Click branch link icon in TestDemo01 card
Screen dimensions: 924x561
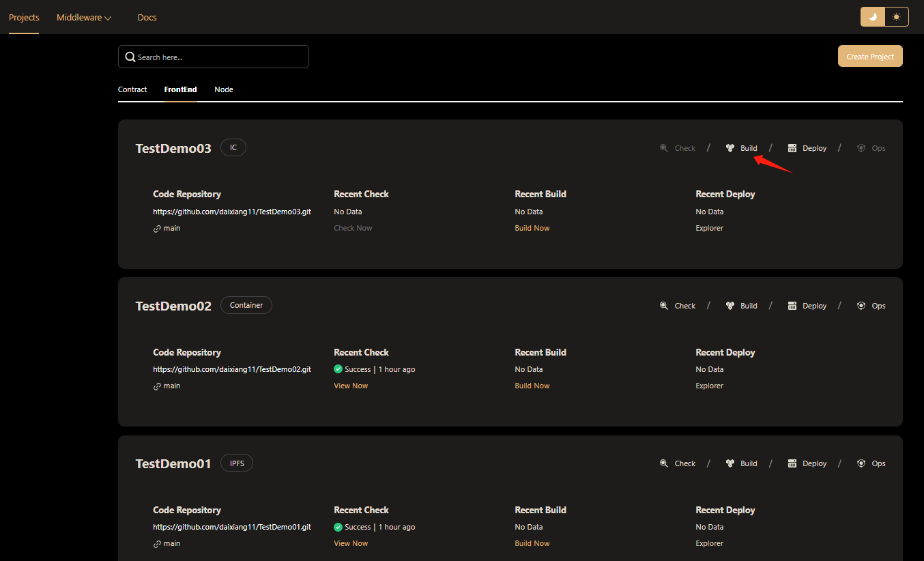[157, 544]
